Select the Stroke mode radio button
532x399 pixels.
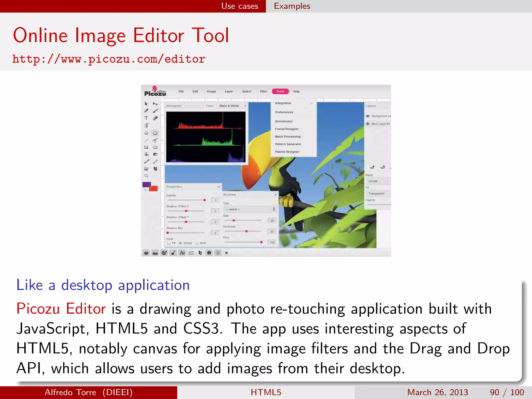[x=180, y=243]
